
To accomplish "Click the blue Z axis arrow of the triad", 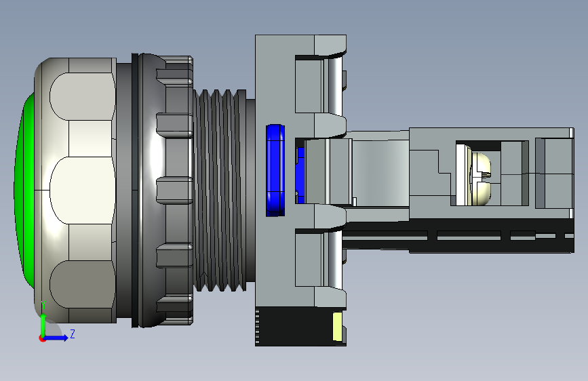I will 57,338.
